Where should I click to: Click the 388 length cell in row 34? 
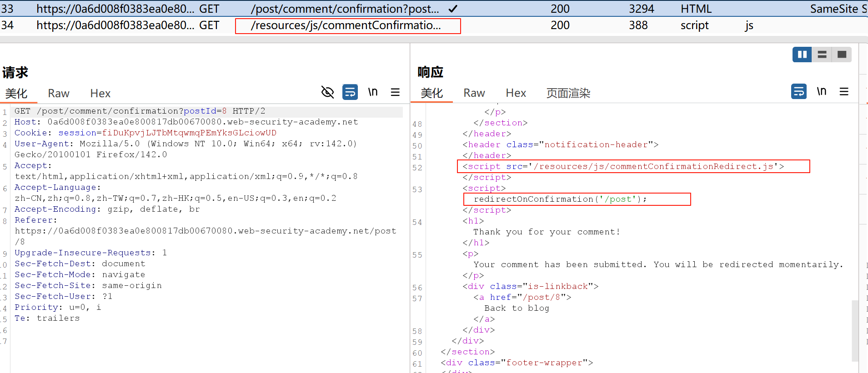click(638, 25)
